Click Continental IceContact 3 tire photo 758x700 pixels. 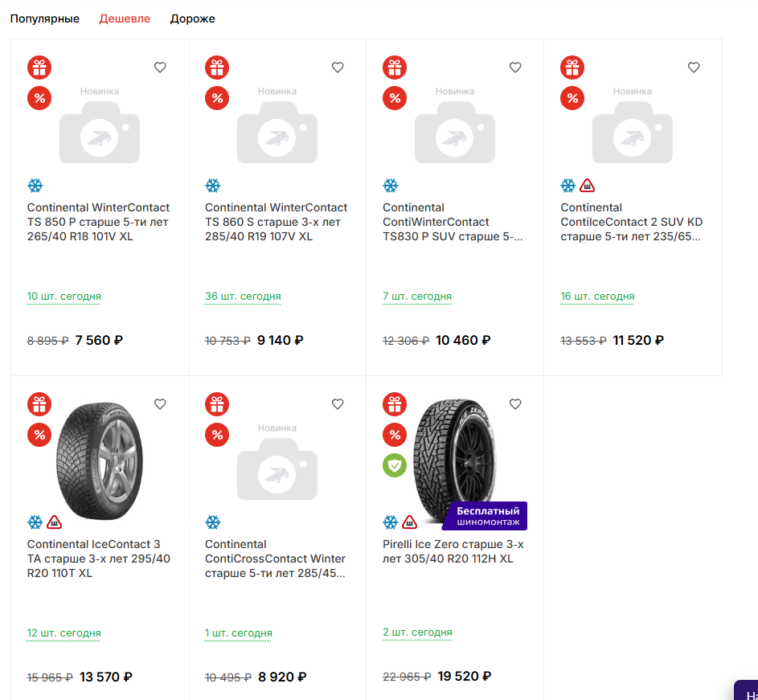click(x=100, y=452)
